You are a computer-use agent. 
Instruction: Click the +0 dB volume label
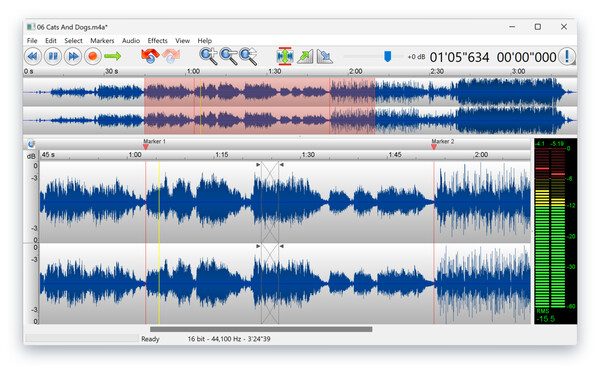[x=416, y=57]
